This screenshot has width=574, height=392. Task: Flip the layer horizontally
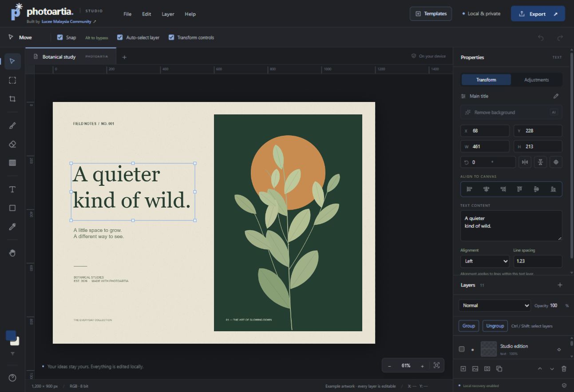[x=525, y=162]
